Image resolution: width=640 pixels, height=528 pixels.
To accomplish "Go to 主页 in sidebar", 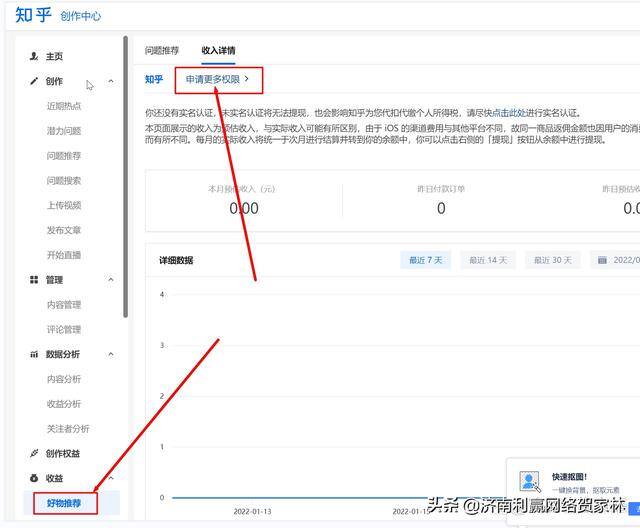I will tap(54, 56).
